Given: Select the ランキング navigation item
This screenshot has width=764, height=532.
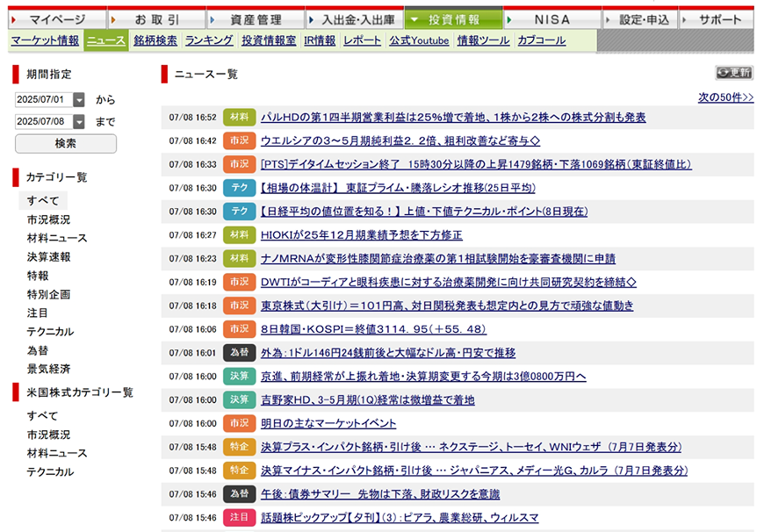Looking at the screenshot, I should point(208,39).
